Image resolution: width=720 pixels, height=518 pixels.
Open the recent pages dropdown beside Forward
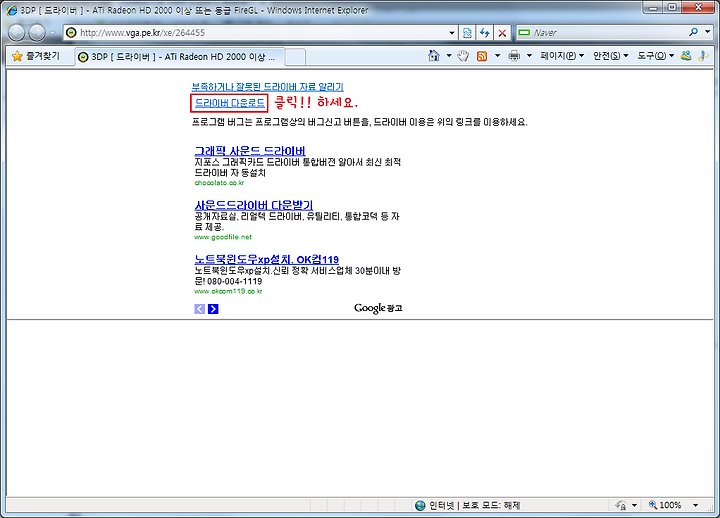[52, 33]
